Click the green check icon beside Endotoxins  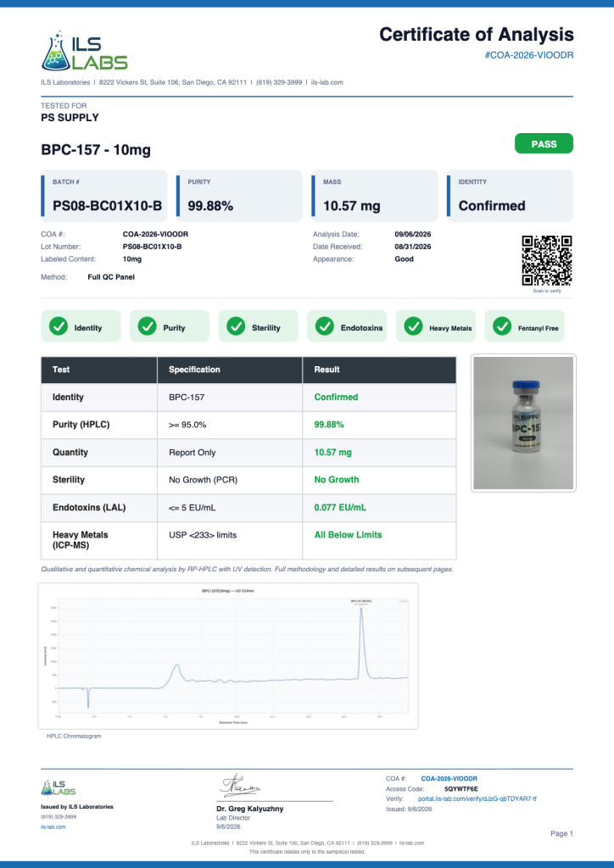coord(325,326)
